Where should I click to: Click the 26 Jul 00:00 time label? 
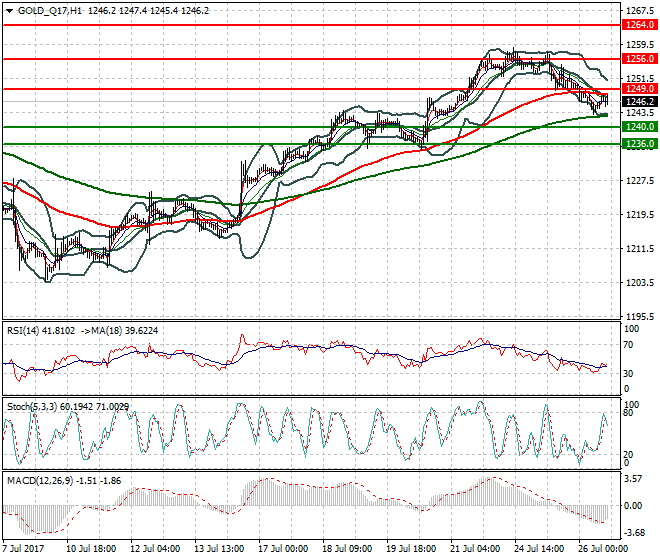tap(603, 549)
